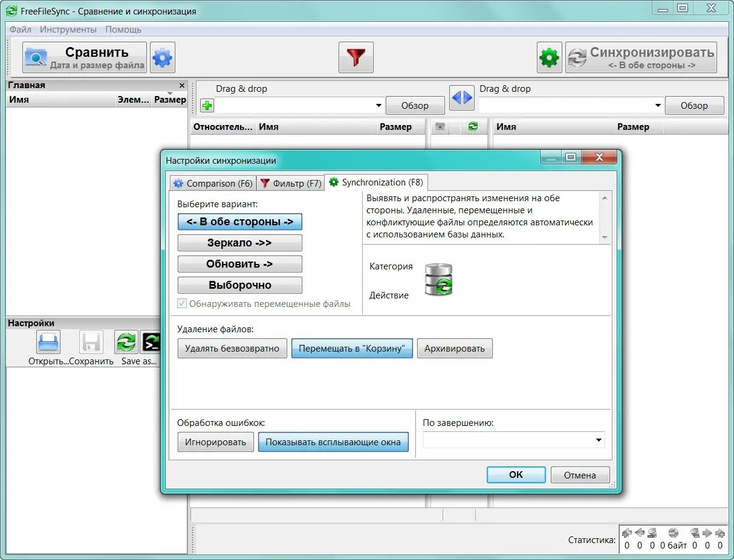Choose Удалять безвозвратно deletion option
Image resolution: width=734 pixels, height=560 pixels.
click(232, 349)
